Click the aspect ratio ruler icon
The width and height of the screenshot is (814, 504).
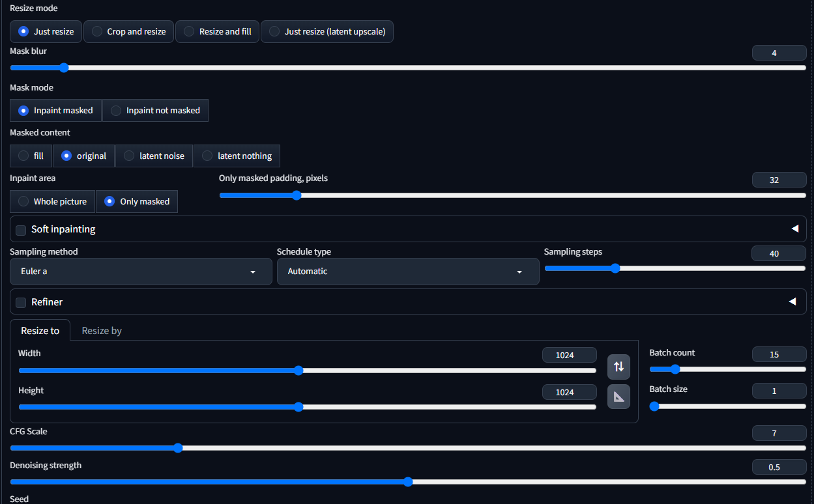(618, 397)
